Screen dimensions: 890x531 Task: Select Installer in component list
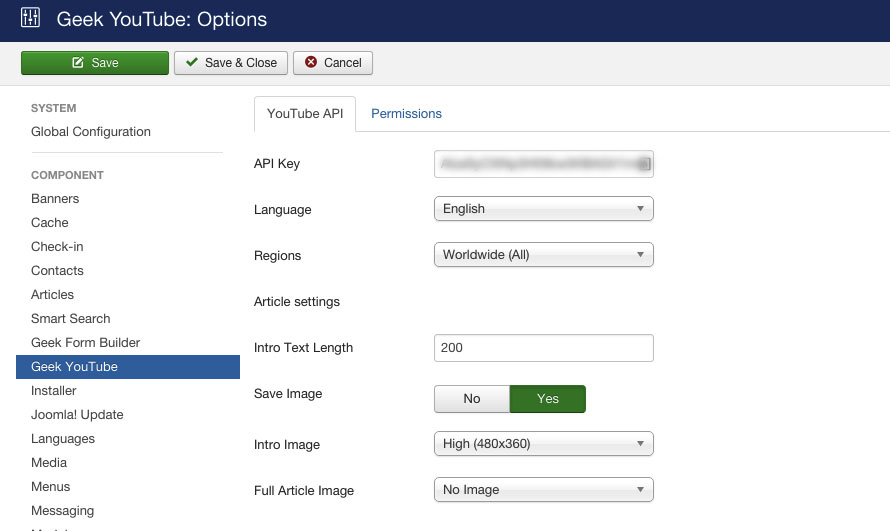(x=53, y=390)
